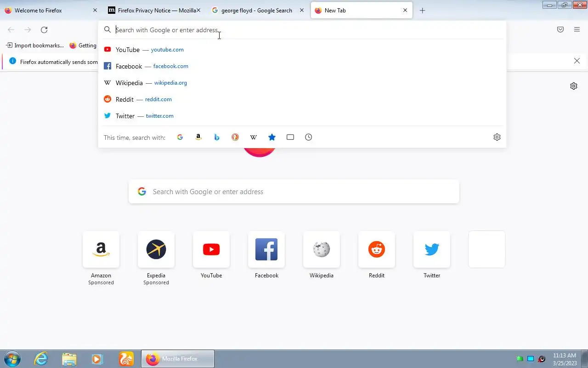Open new tab page personalize gear
588x368 pixels.
pyautogui.click(x=574, y=86)
